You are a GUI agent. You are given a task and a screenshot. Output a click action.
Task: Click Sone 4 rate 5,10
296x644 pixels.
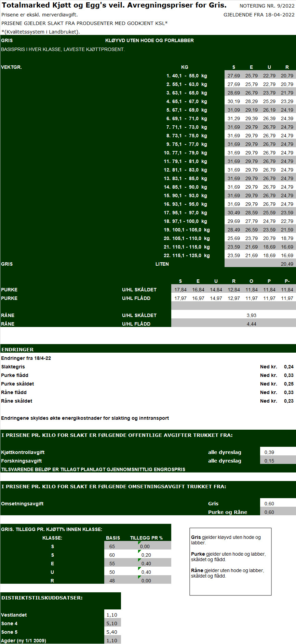112,623
